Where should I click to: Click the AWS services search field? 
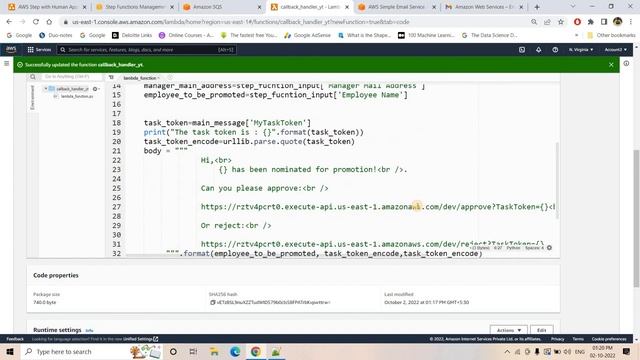pyautogui.click(x=147, y=49)
